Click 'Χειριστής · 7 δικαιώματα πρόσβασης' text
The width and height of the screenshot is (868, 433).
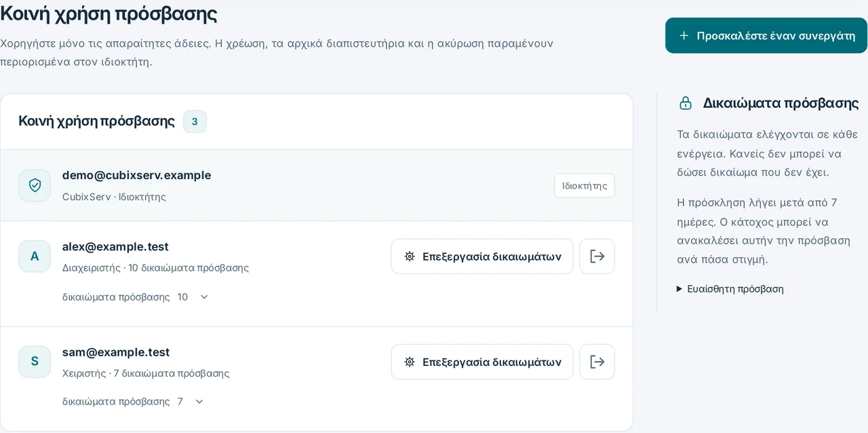pos(146,373)
